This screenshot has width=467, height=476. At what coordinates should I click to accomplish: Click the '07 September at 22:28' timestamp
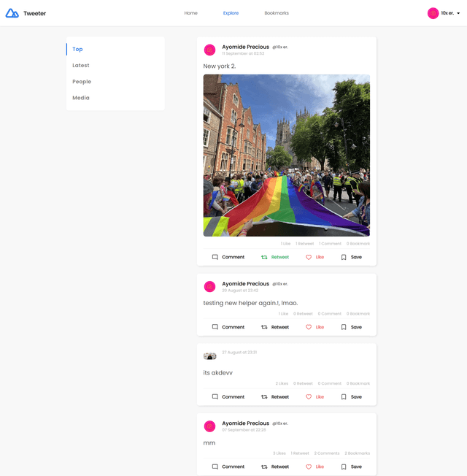tap(244, 430)
